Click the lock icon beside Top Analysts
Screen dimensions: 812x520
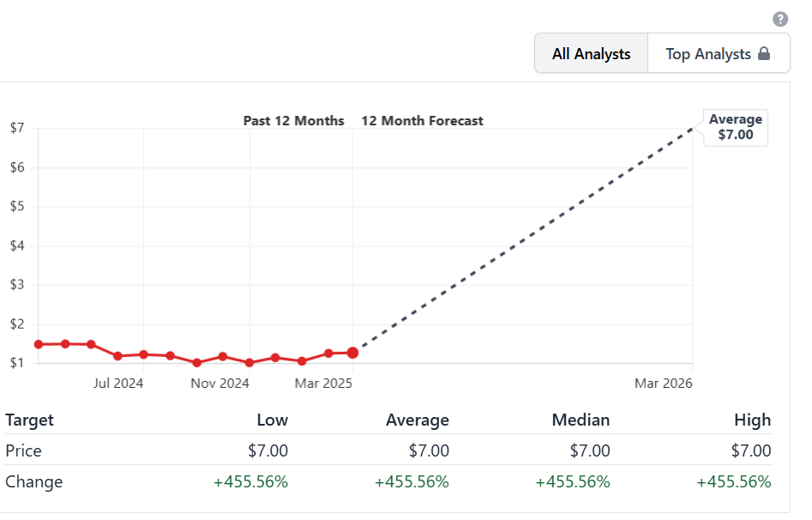pos(763,54)
